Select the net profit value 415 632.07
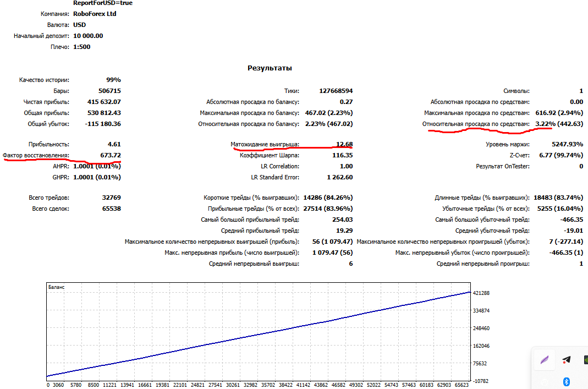Screen dimensions: 588x389 [x=105, y=102]
